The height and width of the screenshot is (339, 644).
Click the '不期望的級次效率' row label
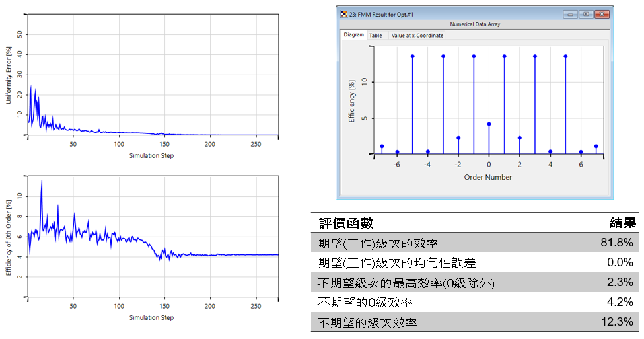click(x=367, y=322)
